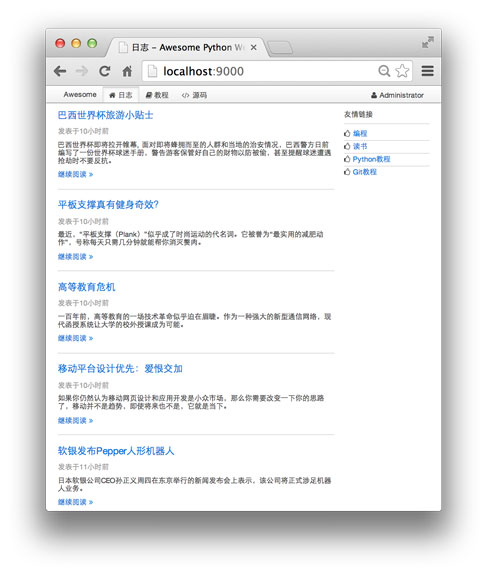Focus the localhost:9000 address bar
Viewport: 487px width, 574px height.
(261, 71)
